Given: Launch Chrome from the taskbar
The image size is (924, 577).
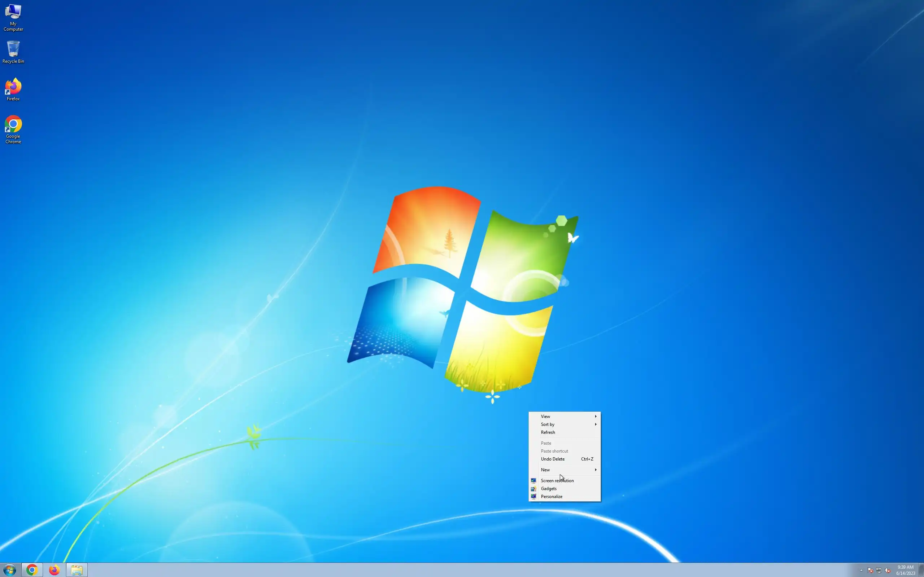Looking at the screenshot, I should [x=32, y=570].
